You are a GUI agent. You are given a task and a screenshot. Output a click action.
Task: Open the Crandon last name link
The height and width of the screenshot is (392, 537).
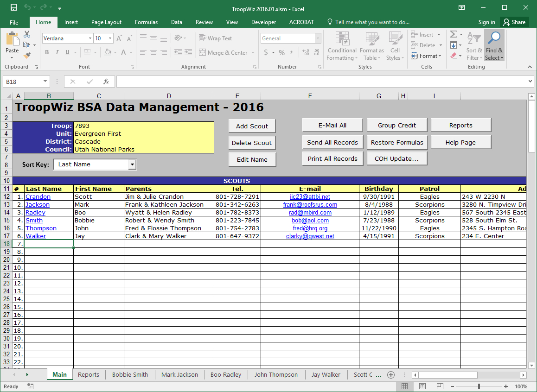38,196
